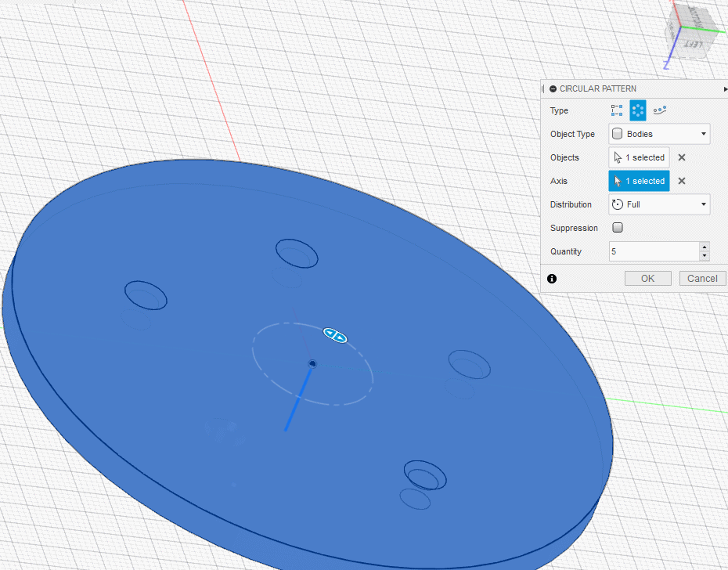The image size is (728, 570).
Task: Confirm pattern with OK button
Action: [647, 278]
